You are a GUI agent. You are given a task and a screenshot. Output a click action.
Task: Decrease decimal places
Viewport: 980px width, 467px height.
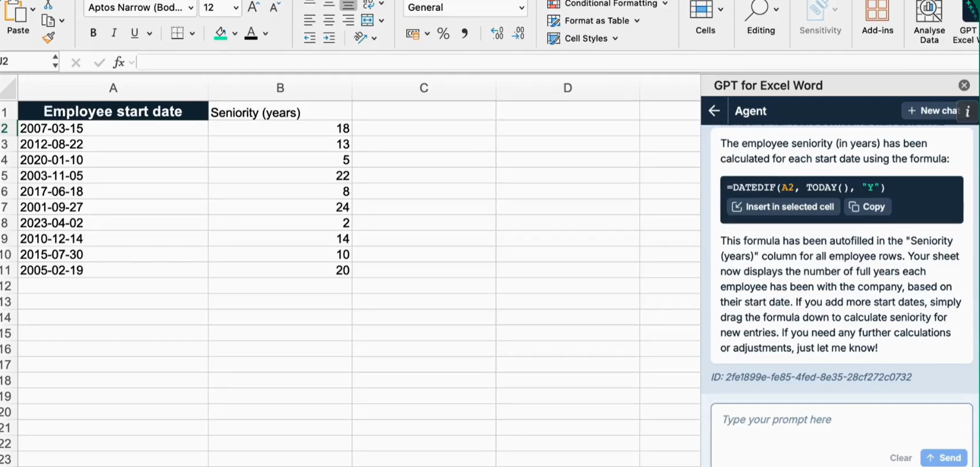click(x=518, y=34)
